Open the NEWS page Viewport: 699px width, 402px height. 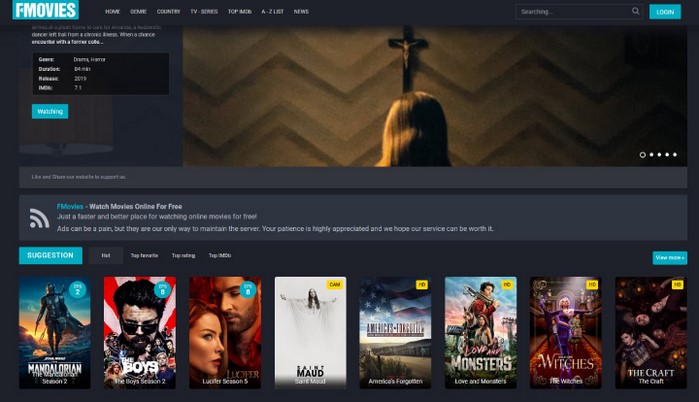tap(301, 12)
